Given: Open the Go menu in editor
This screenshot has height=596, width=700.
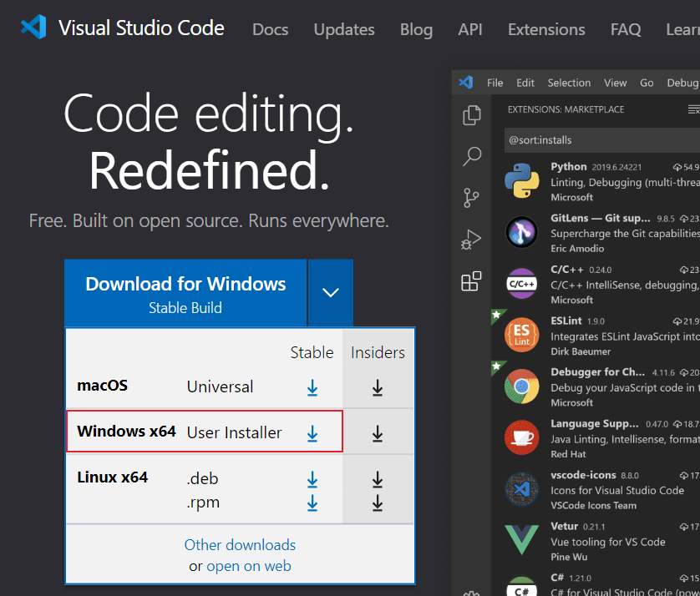Looking at the screenshot, I should [x=647, y=83].
